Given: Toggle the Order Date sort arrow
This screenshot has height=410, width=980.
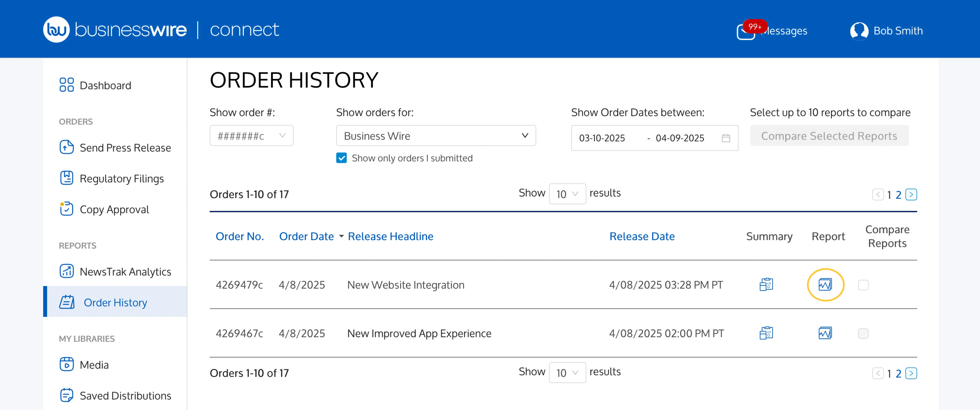Looking at the screenshot, I should (x=341, y=237).
